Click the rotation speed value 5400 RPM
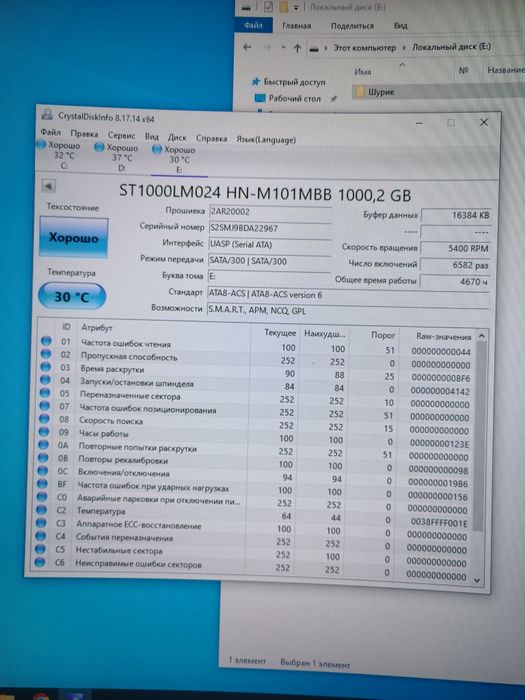 [x=455, y=248]
